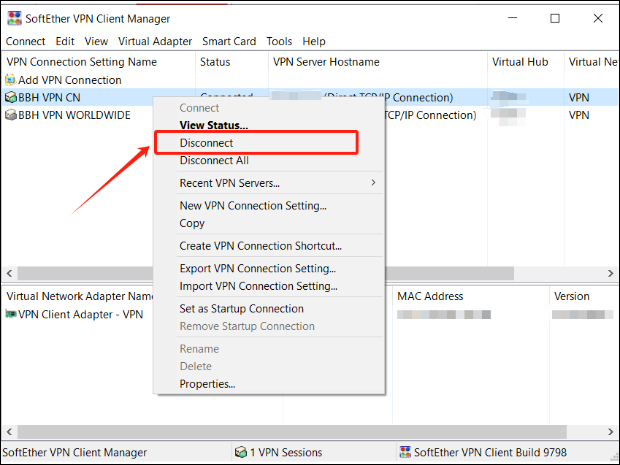Click the upper list right scroll arrow
620x465 pixels.
click(611, 273)
